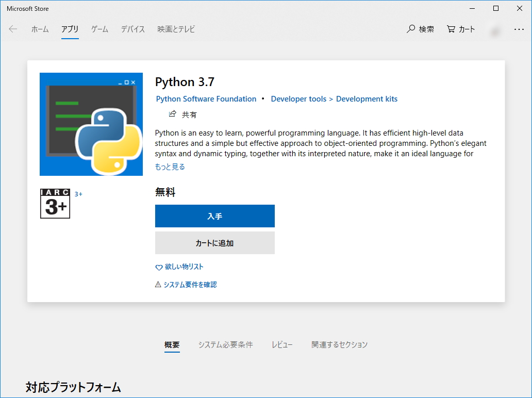
Task: Add Python 3.7 with カートに追加
Action: (x=214, y=243)
